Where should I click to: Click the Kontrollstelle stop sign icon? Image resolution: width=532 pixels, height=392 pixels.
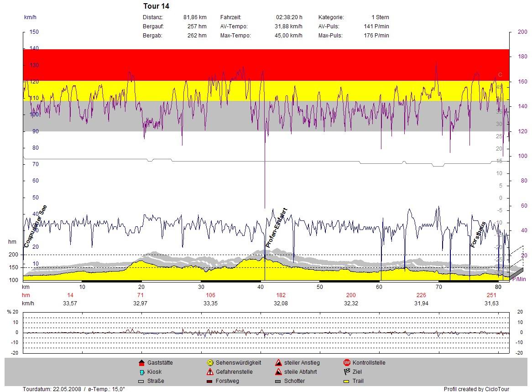[347, 363]
